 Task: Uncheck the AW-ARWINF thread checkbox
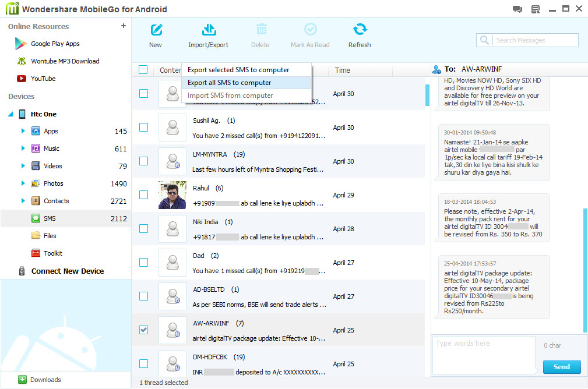coord(143,330)
